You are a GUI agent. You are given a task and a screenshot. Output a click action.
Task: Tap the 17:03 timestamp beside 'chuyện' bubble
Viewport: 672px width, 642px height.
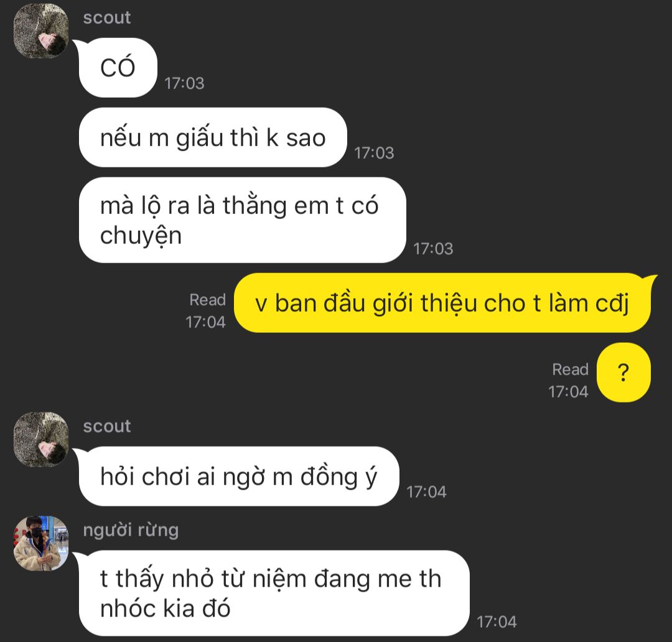(x=433, y=249)
